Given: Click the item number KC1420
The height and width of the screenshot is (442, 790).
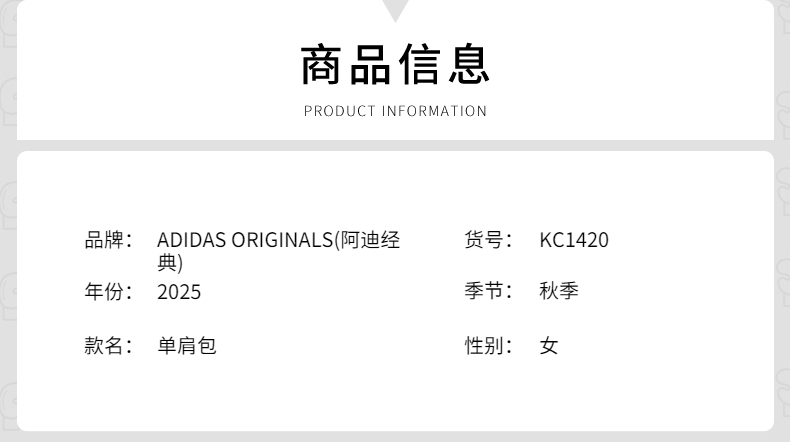Looking at the screenshot, I should [x=574, y=240].
